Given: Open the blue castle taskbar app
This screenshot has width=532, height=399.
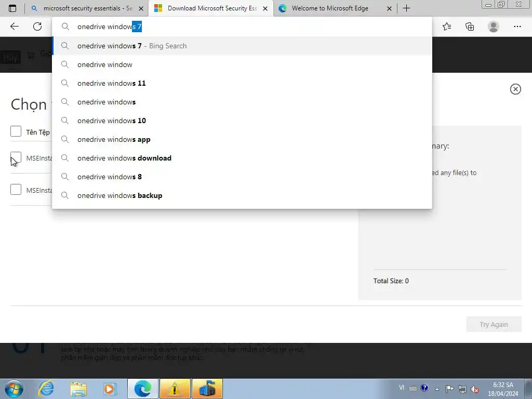Looking at the screenshot, I should click(207, 389).
